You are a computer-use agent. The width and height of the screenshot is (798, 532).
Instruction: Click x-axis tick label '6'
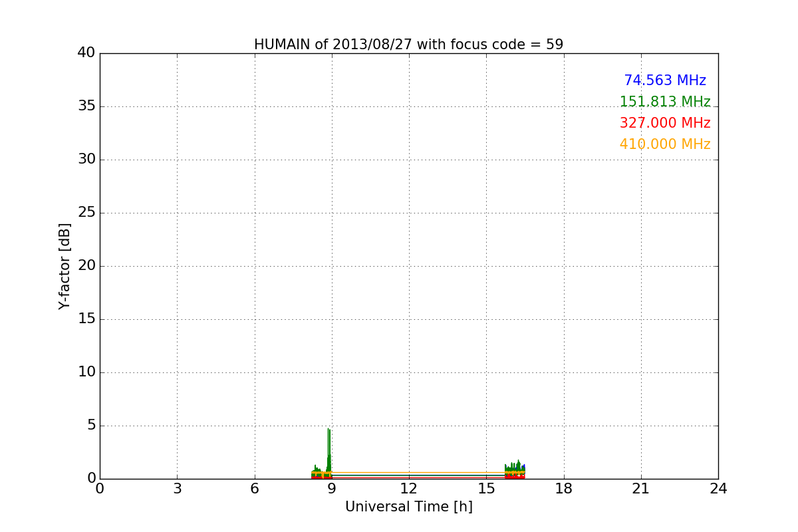[x=254, y=489]
